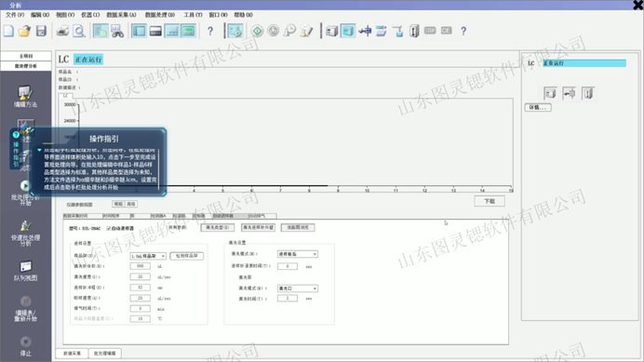
Task: Click the Save floppy disk toolbar icon
Action: pos(41,32)
